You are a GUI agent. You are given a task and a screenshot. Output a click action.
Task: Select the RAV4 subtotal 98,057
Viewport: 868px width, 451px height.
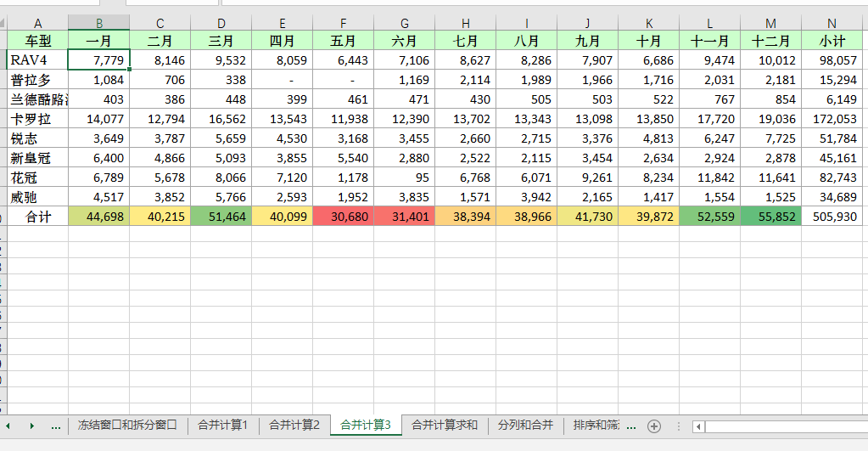pos(832,60)
